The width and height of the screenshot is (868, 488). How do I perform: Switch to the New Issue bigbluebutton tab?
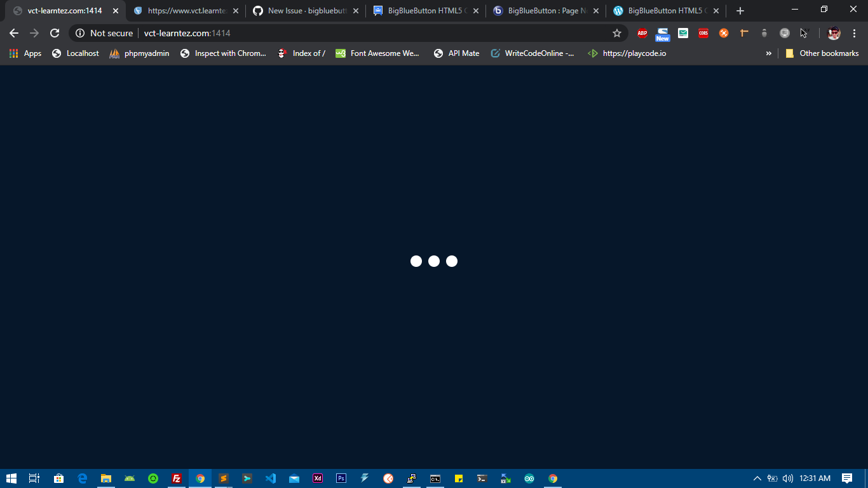pos(299,10)
